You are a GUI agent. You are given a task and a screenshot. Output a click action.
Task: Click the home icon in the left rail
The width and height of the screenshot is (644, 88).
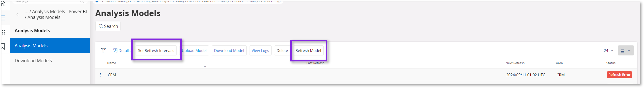pos(3,4)
